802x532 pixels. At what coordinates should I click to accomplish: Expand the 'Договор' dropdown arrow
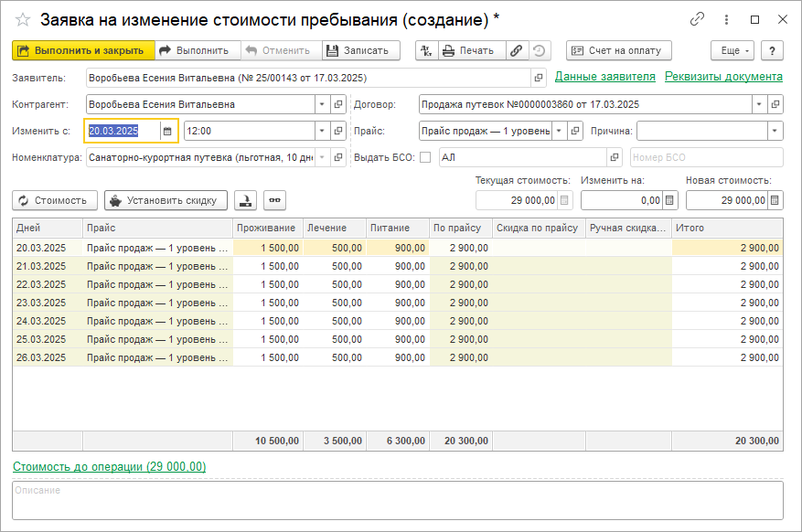tap(758, 105)
